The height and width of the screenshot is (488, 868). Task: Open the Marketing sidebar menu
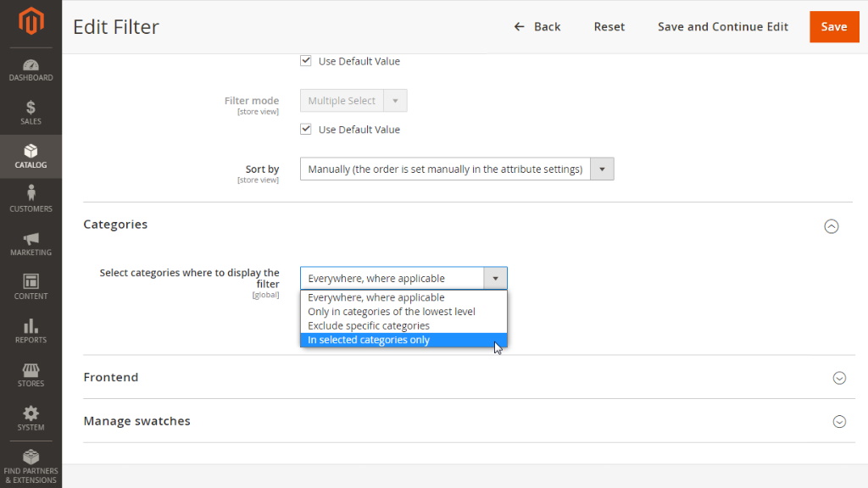coord(31,243)
